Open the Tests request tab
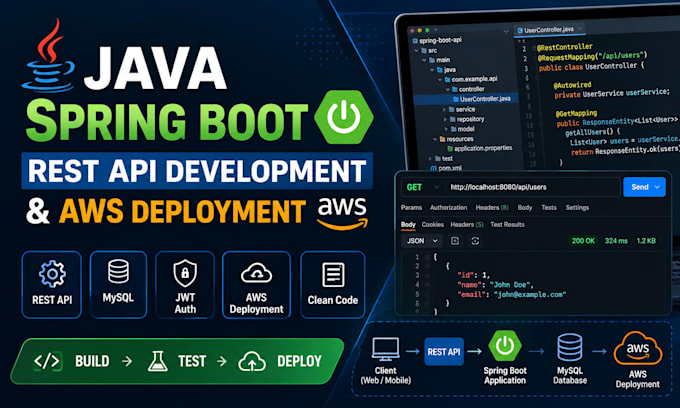Viewport: 680px width, 408px height. [549, 208]
